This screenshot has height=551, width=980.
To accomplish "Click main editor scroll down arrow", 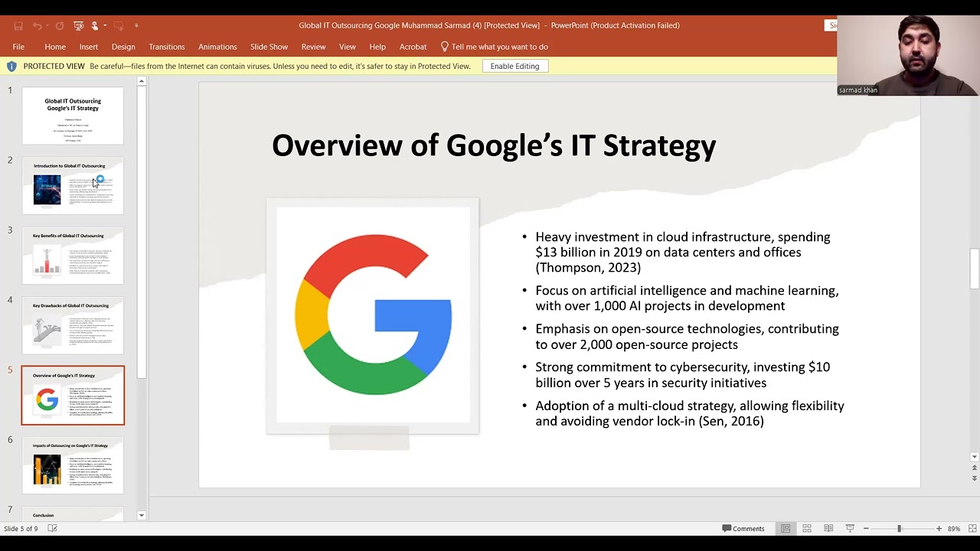I will point(975,457).
